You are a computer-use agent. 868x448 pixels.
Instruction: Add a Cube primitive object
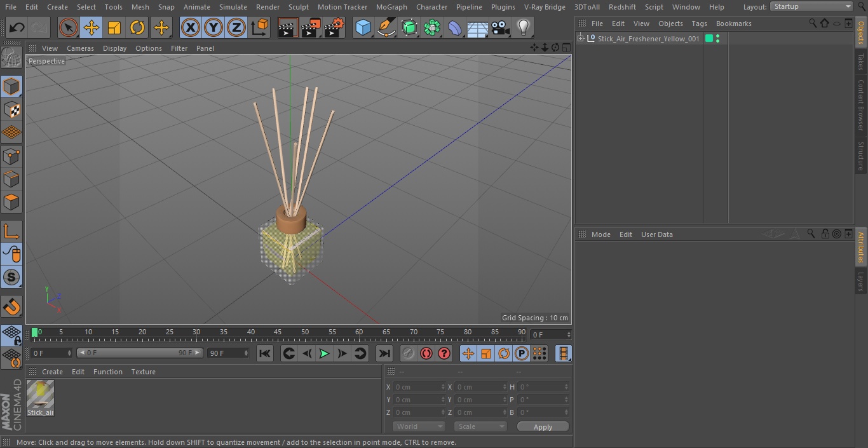[363, 27]
